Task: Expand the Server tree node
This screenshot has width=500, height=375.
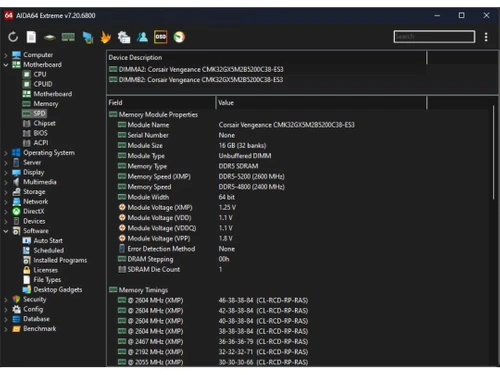Action: pos(6,163)
